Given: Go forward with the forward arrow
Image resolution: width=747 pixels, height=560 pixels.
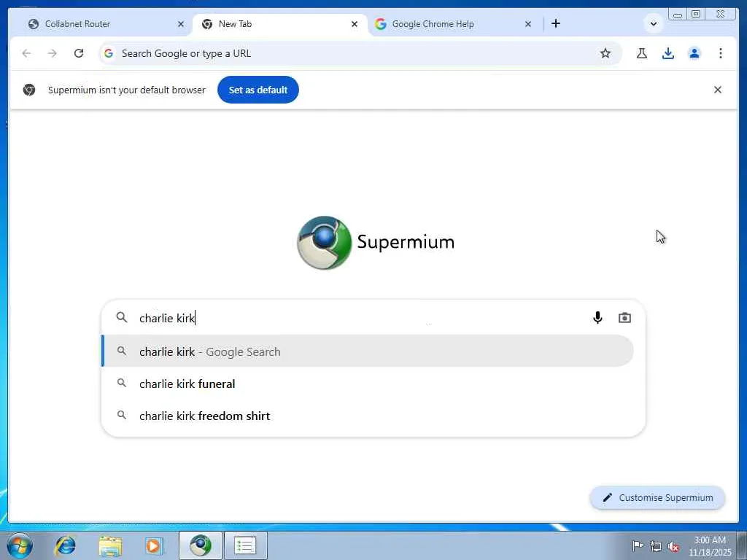Looking at the screenshot, I should 53,53.
